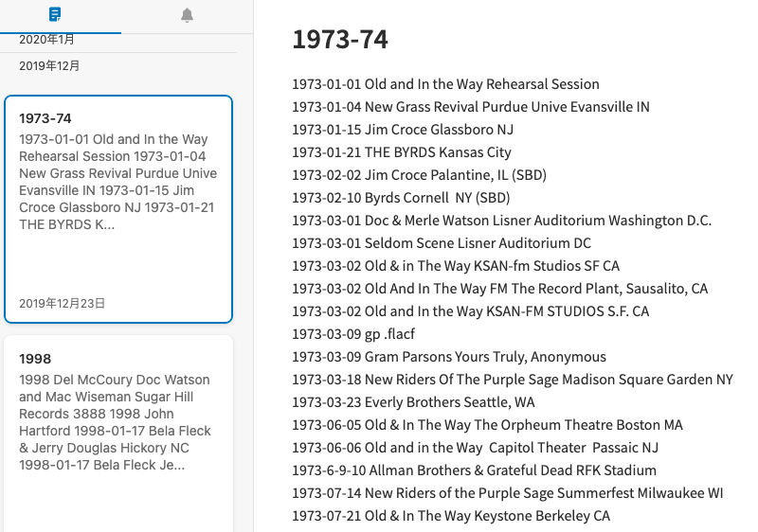Screen dimensions: 758x532
Task: Click line Old and In the Way KSAN-FM STUDIOS S.F. CA
Action: point(470,310)
